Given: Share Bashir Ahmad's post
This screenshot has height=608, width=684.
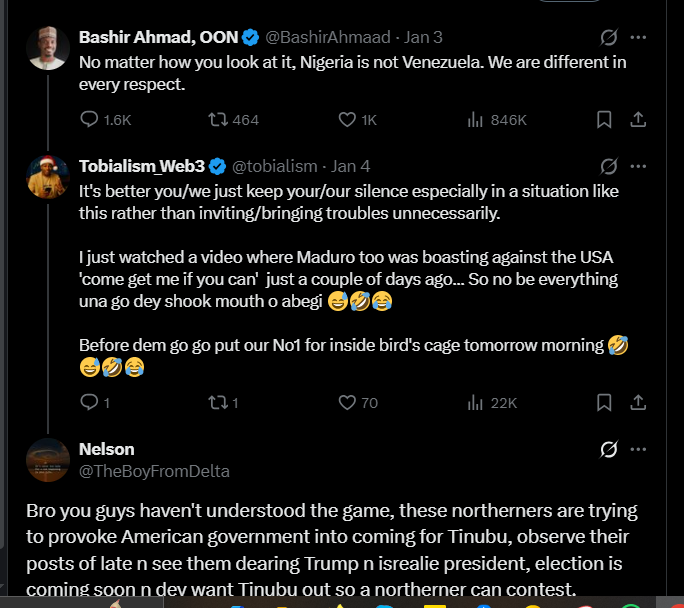Looking at the screenshot, I should [638, 120].
